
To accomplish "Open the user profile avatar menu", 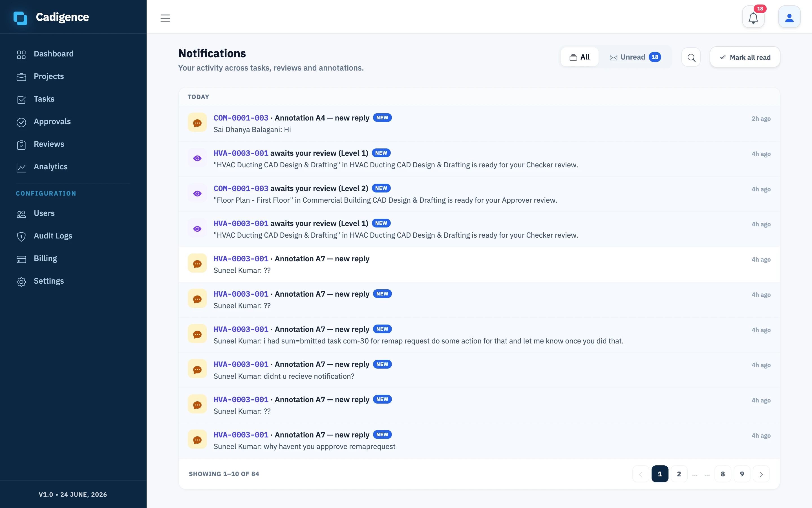I will pyautogui.click(x=789, y=17).
